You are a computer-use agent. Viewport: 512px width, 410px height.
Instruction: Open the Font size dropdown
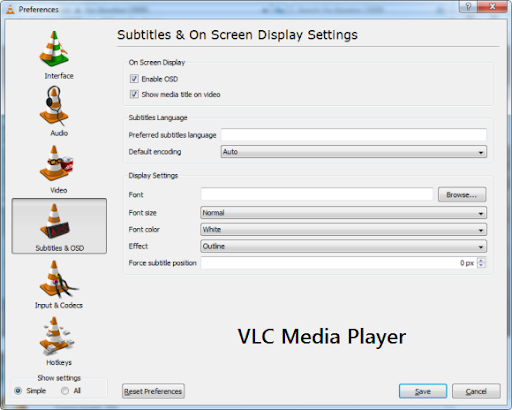343,213
